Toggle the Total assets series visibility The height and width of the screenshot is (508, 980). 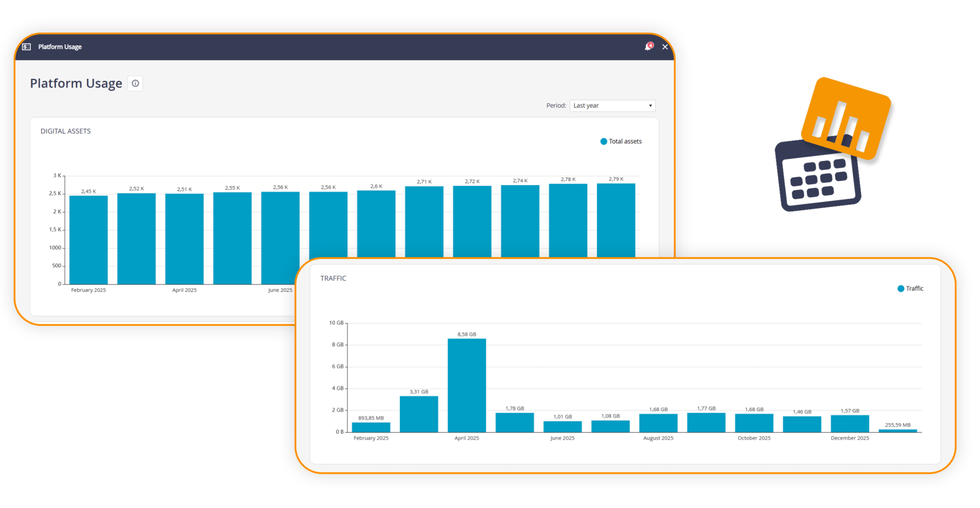(x=621, y=141)
